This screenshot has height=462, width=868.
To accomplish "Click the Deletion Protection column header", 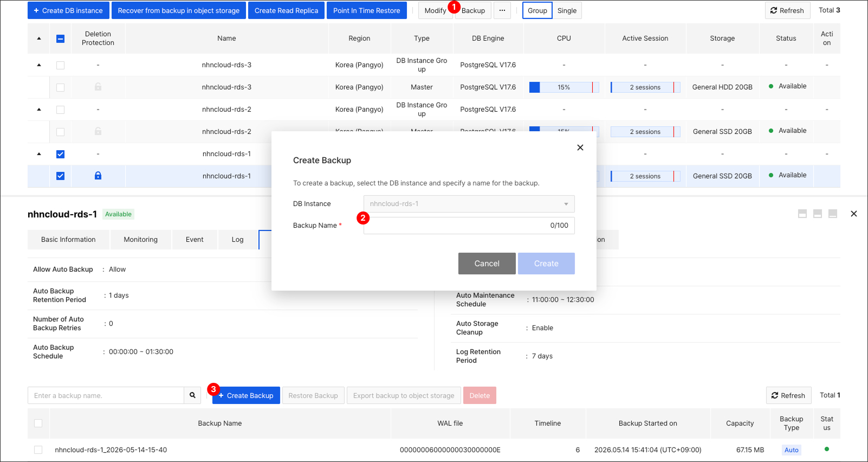I will coord(98,39).
